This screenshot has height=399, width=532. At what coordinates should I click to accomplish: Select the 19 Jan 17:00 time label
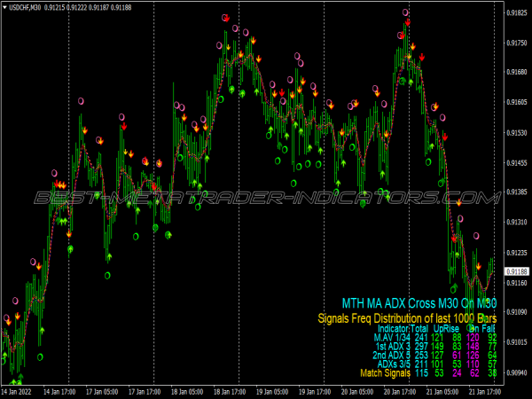(315, 392)
